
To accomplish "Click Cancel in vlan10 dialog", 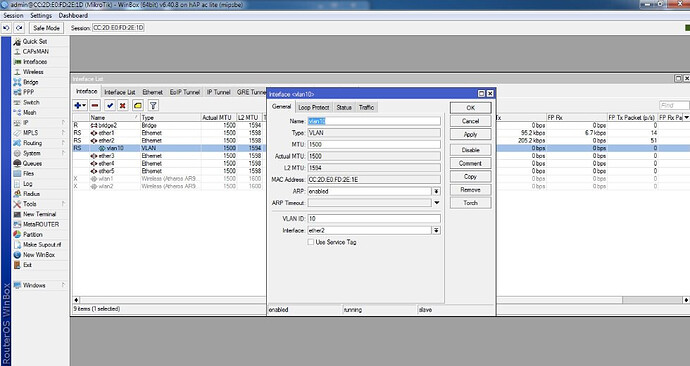I will point(470,121).
